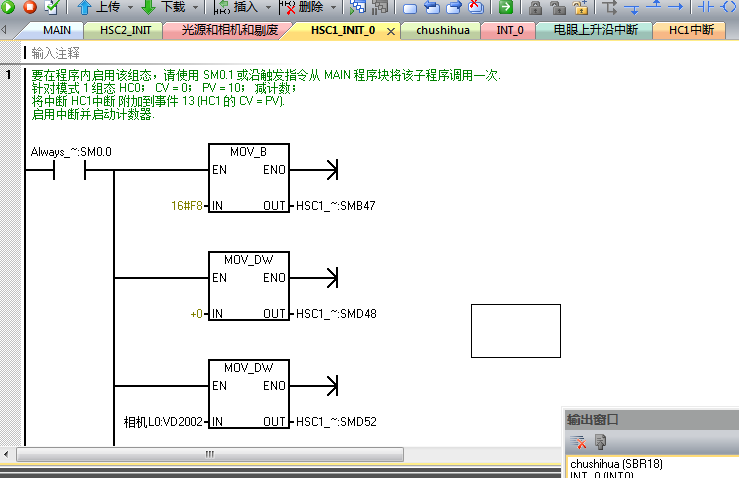Click the remove bookmark icon with red X
The height and width of the screenshot is (478, 739).
[474, 7]
